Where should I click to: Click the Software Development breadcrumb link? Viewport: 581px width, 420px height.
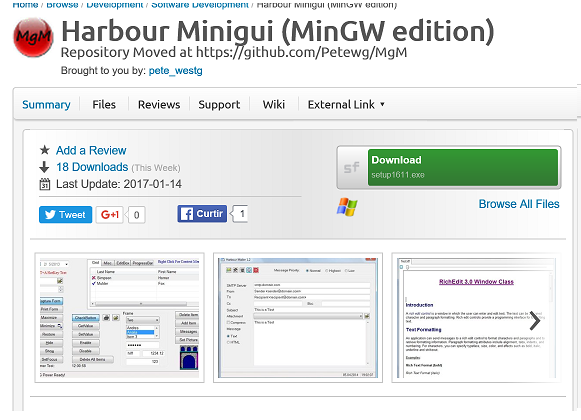(200, 4)
